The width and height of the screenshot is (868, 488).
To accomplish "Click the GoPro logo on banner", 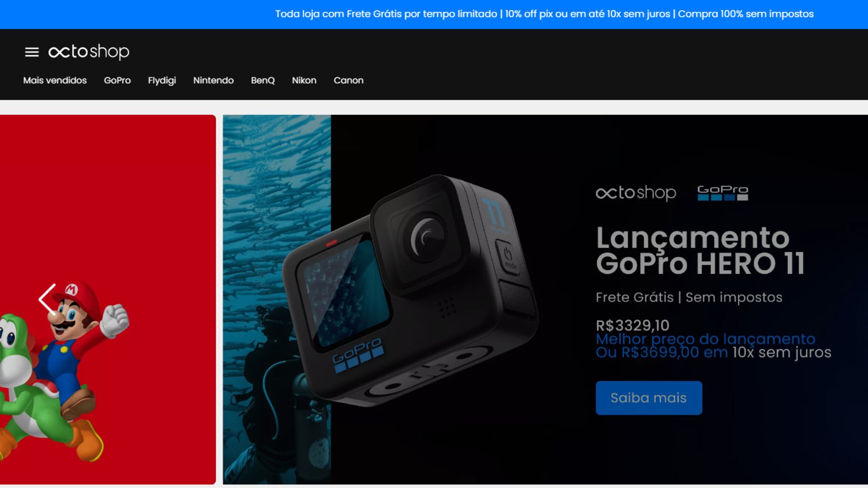I will [722, 193].
